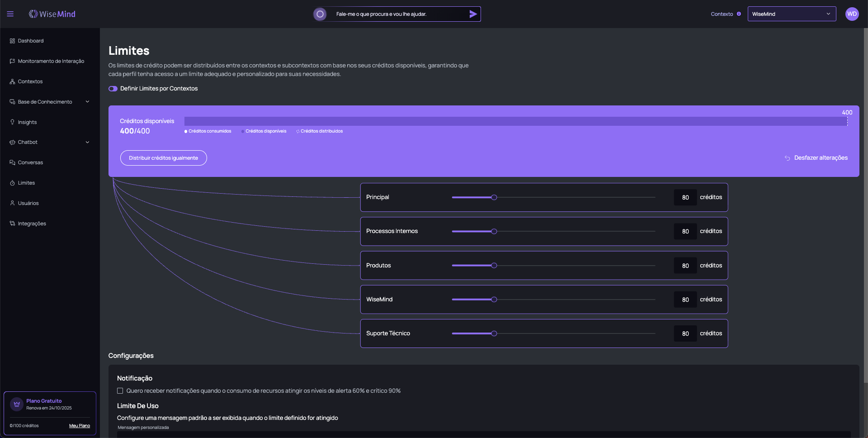
Task: Click the Suporte Técnico credits input field
Action: [685, 333]
